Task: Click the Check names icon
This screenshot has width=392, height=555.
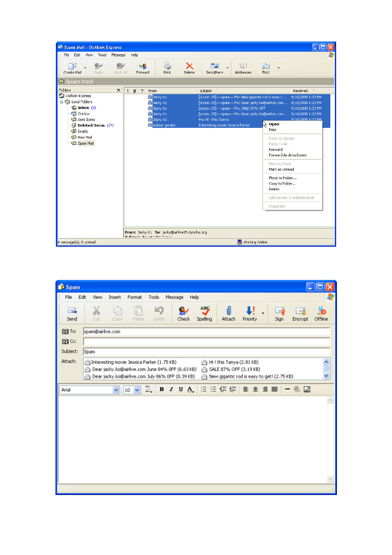Action: [x=184, y=310]
